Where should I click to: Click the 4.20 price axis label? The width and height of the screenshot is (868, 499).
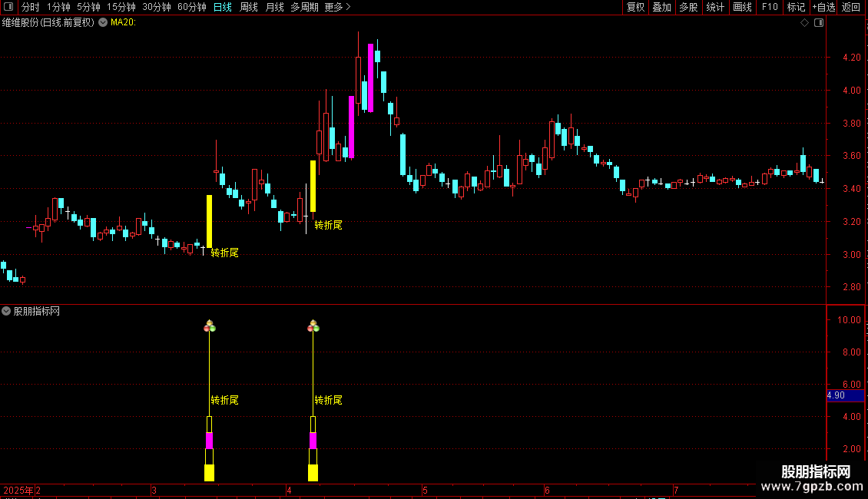click(851, 58)
